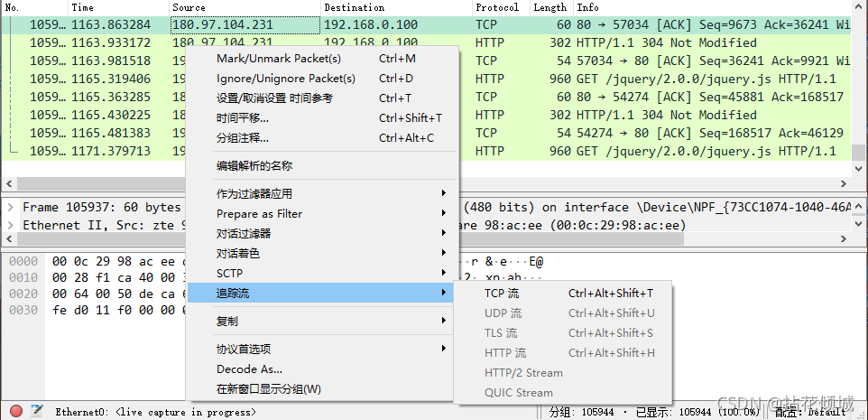Sort by the No. column header

(34, 7)
